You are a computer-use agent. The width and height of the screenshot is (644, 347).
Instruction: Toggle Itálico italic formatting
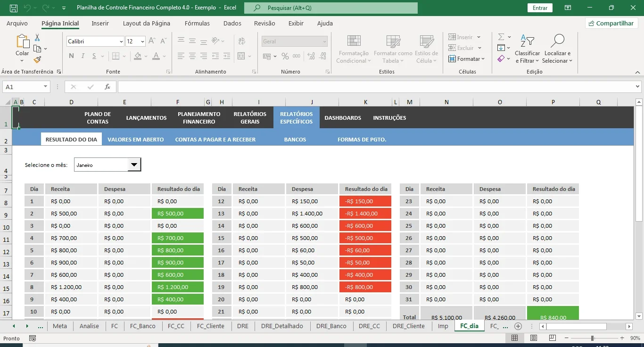pos(83,56)
